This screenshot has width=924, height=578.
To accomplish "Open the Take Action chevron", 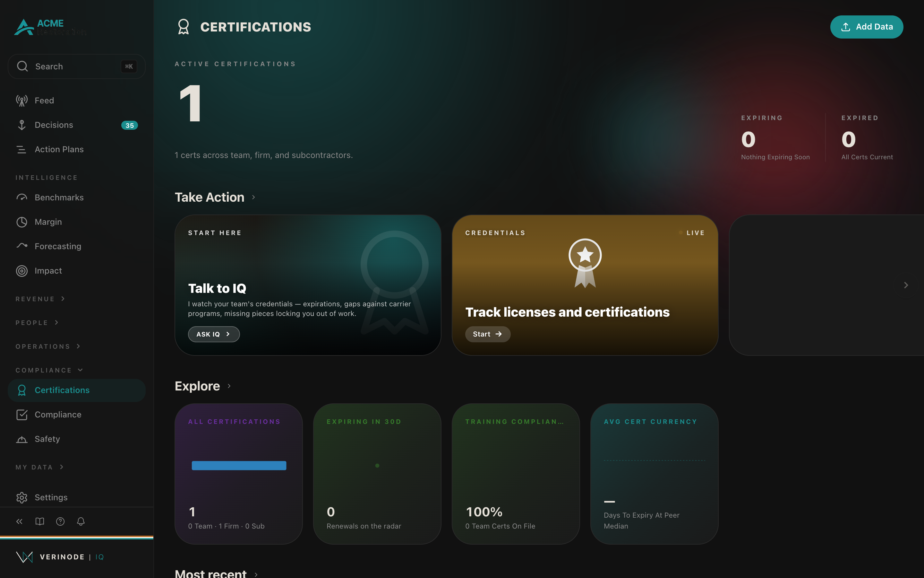I will (253, 197).
